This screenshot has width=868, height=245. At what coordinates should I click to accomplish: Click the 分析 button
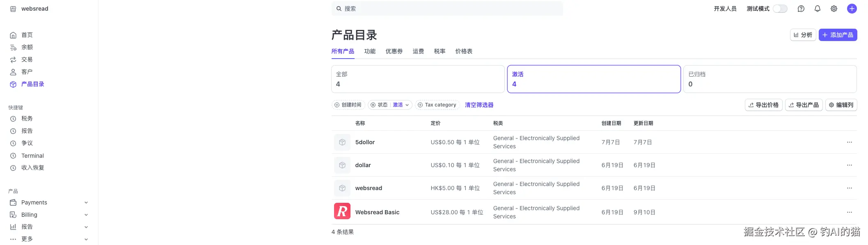click(803, 35)
